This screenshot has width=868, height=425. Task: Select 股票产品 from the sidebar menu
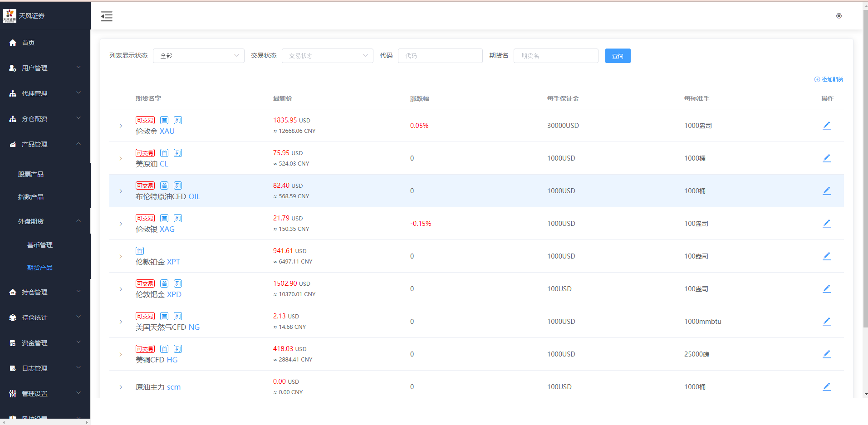[x=31, y=174]
